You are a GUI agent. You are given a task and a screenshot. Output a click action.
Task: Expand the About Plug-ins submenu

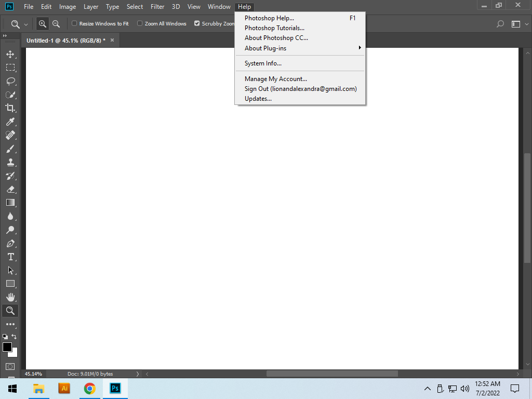[x=265, y=48]
